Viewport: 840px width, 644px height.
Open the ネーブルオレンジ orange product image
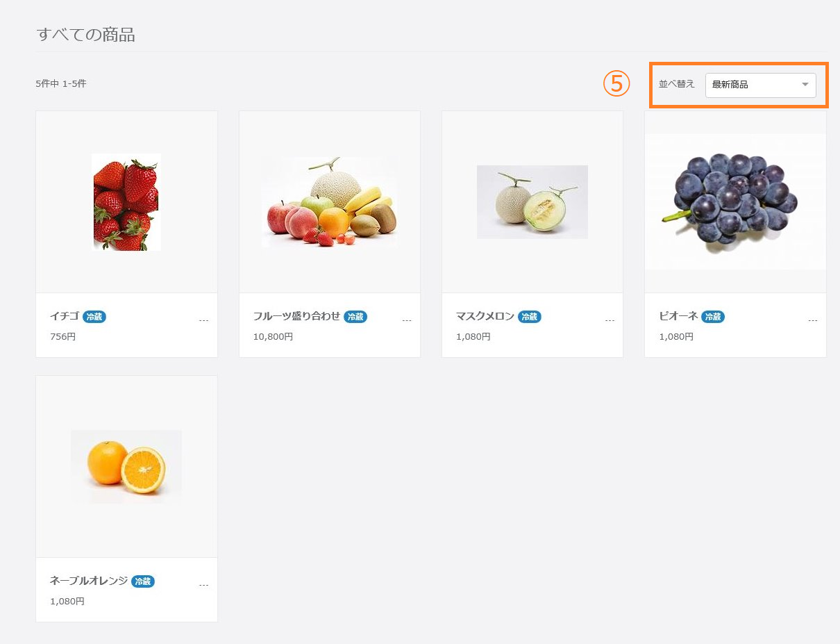pos(126,466)
